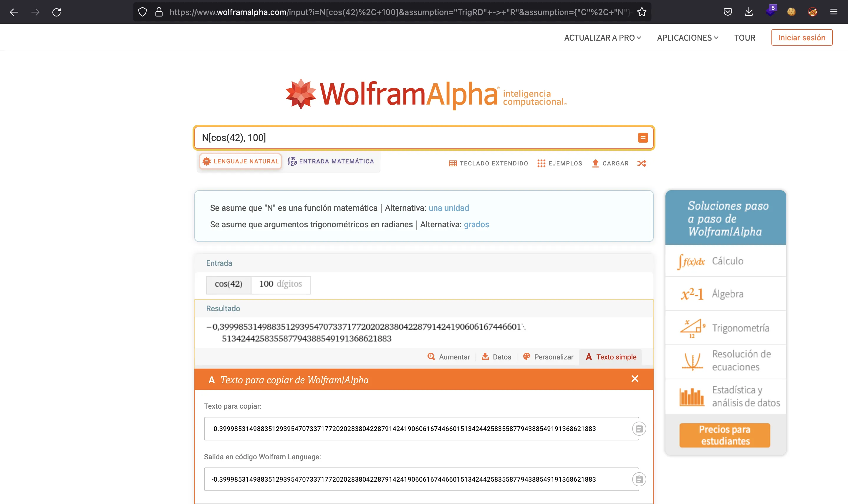Click Datos to download the result
848x504 pixels.
[x=496, y=357]
